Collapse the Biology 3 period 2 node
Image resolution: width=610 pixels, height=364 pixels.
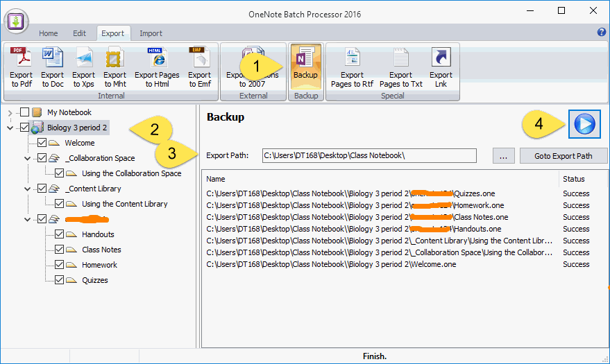tap(10, 128)
